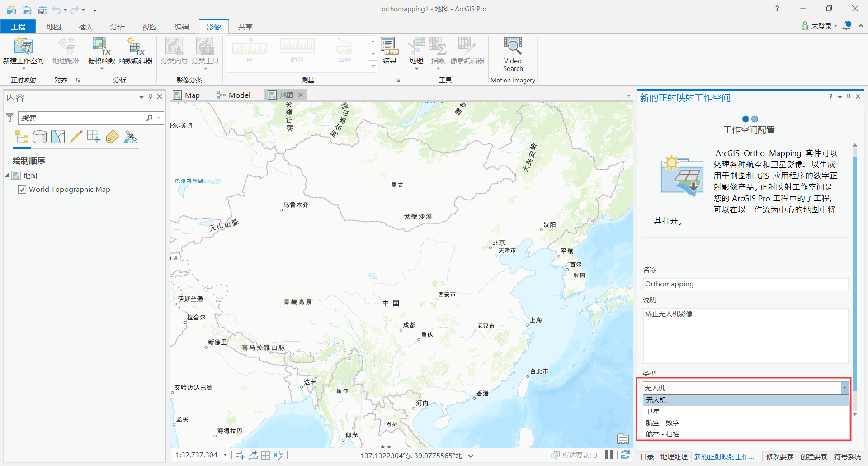The height and width of the screenshot is (466, 868).
Task: Uncheck the World Topographic Map layer
Action: [22, 189]
